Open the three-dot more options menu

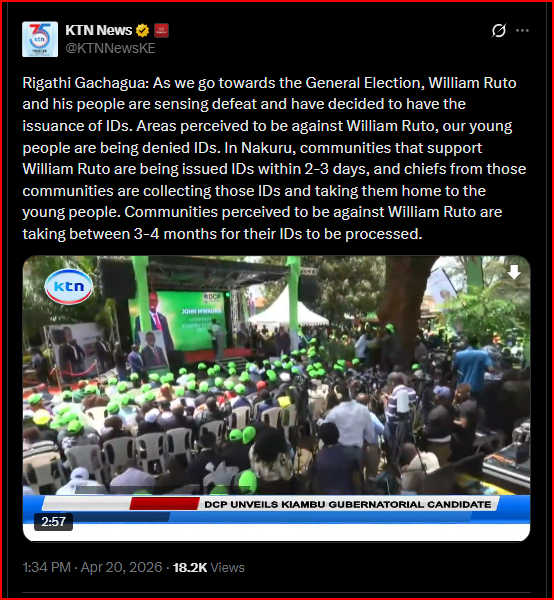pyautogui.click(x=522, y=31)
